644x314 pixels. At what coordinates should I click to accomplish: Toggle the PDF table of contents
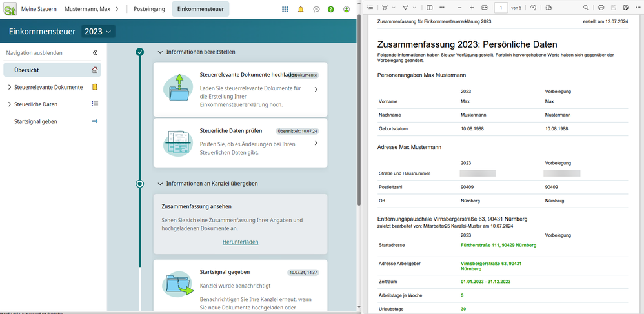370,8
